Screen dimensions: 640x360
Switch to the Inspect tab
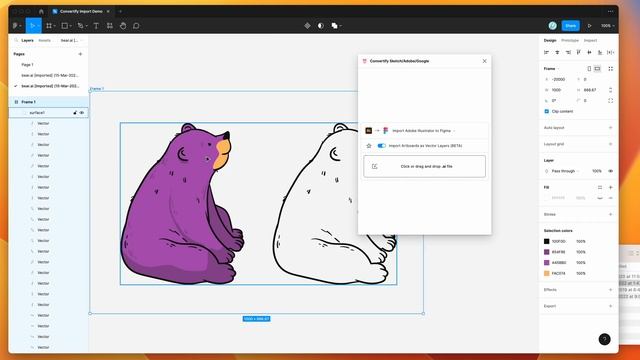pyautogui.click(x=590, y=40)
